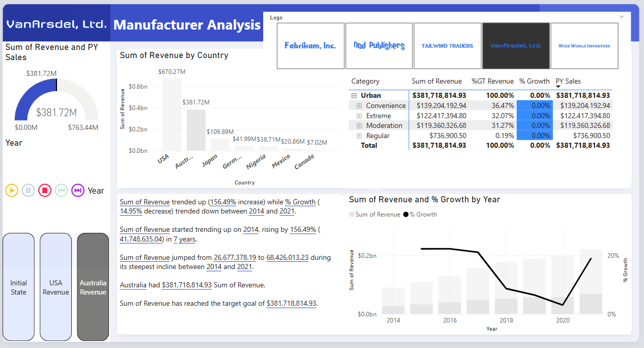
Task: Click the Mexico axis label in country chart
Action: pyautogui.click(x=281, y=162)
